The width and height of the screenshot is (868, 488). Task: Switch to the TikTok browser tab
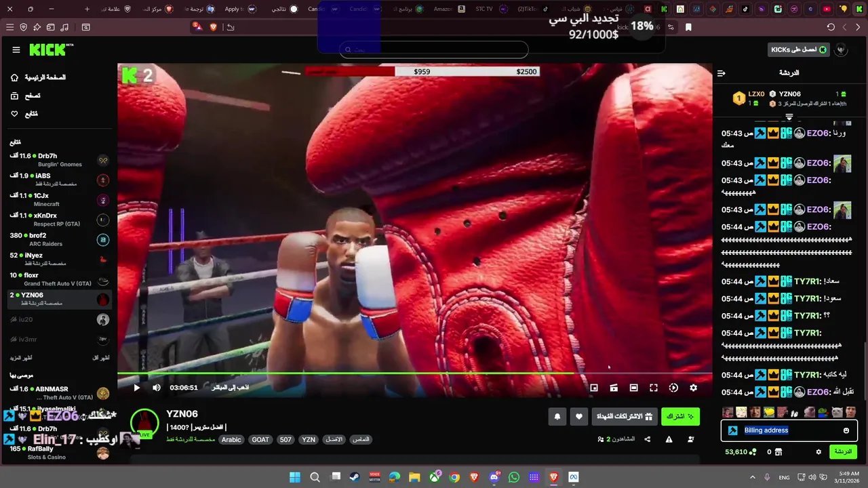tap(532, 9)
